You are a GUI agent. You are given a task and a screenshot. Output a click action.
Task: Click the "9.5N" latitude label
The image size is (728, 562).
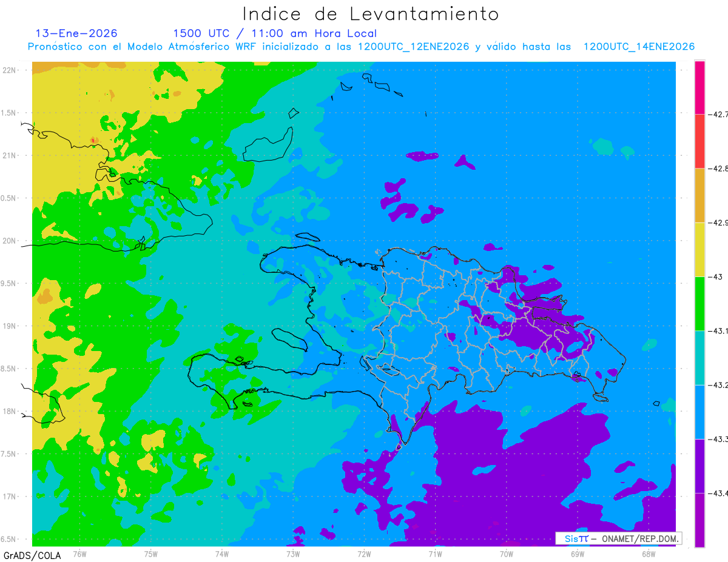(8, 283)
